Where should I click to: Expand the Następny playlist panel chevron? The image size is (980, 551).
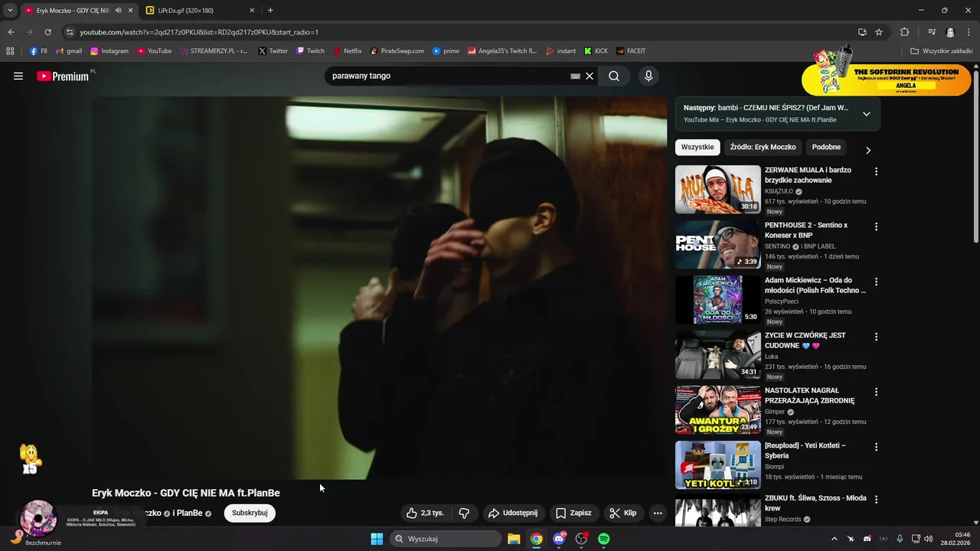pos(866,114)
